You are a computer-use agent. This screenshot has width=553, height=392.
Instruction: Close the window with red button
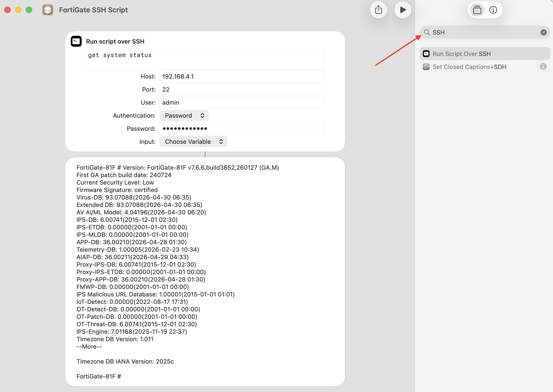(7, 10)
